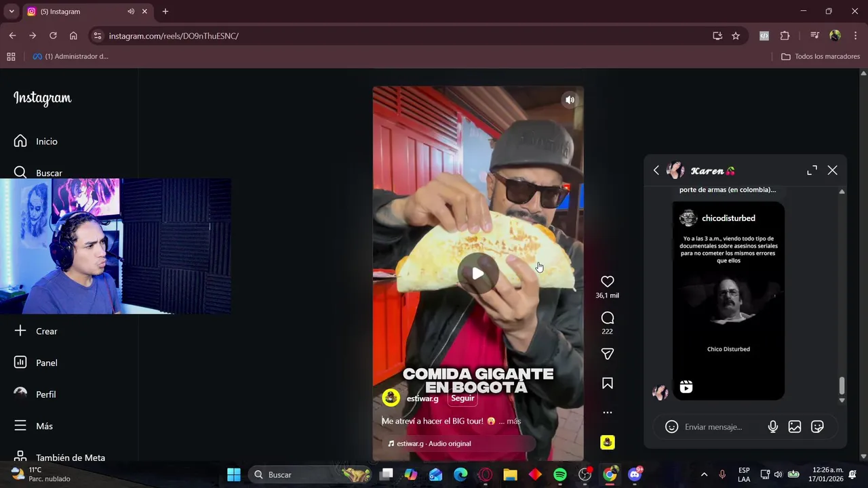Attach an image in chat

coord(795,427)
